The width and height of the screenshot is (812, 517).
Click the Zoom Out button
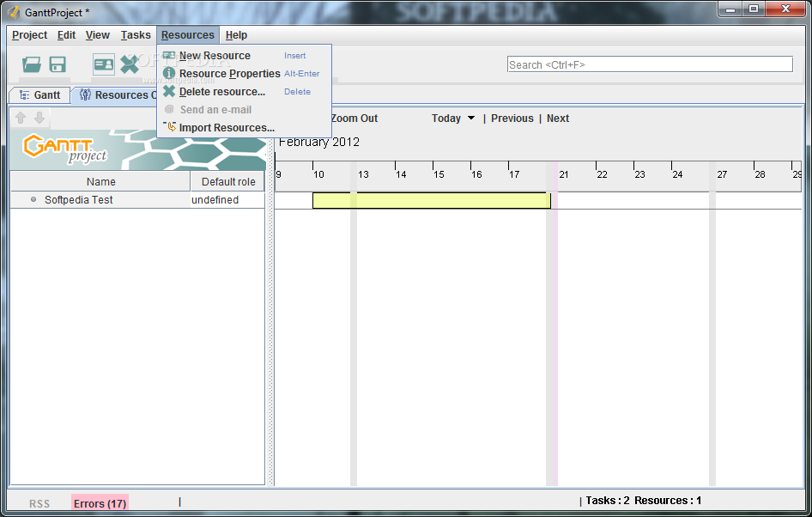pos(354,119)
